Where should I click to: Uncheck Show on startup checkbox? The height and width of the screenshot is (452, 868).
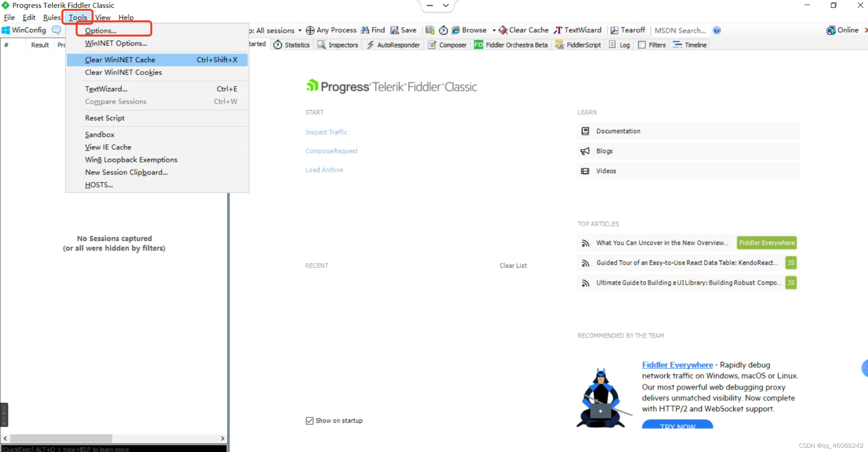tap(309, 421)
